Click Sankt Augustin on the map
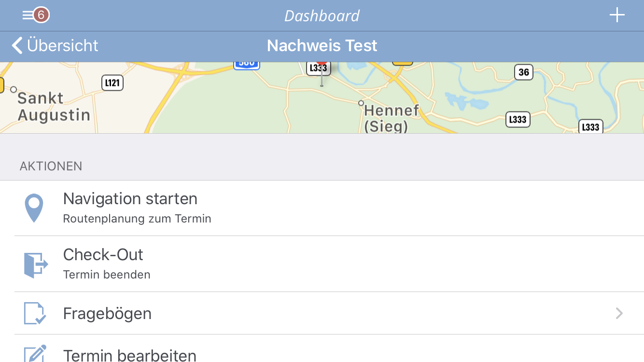Viewport: 644px width, 362px height. point(54,107)
